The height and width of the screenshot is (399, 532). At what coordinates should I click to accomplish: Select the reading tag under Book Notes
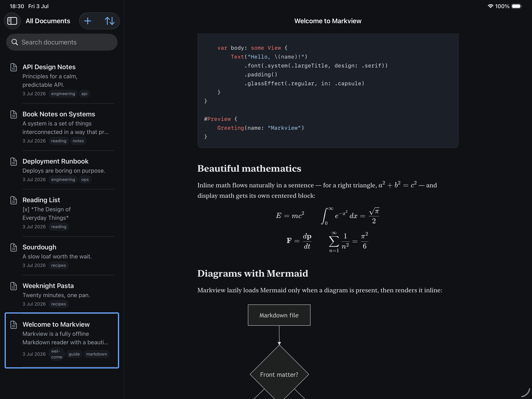(x=59, y=141)
